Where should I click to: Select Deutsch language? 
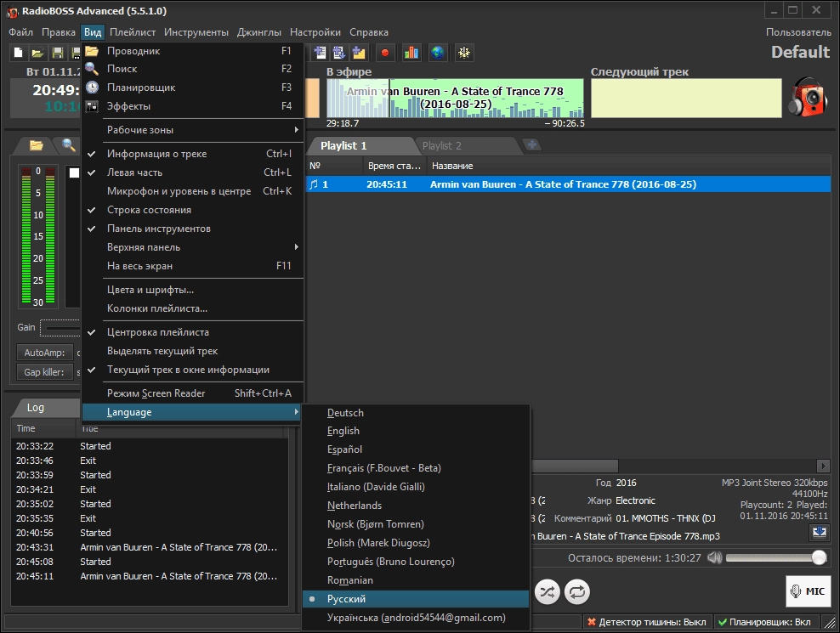point(416,413)
